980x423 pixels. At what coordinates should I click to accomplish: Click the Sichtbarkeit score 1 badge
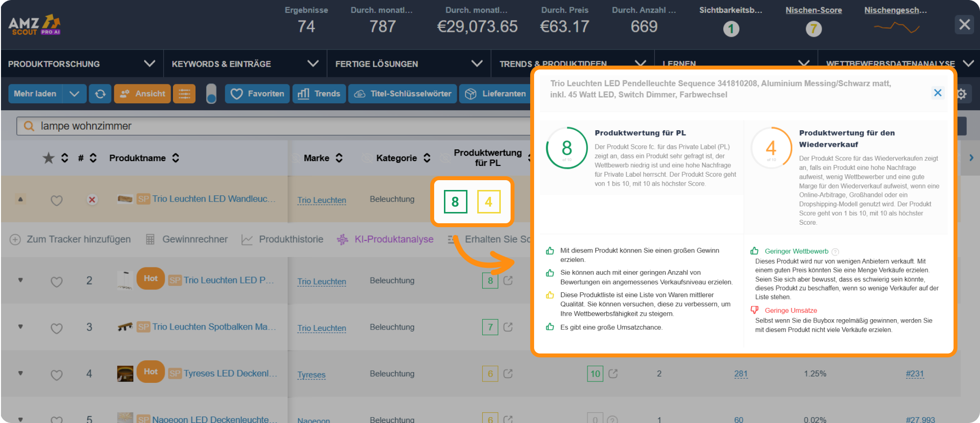(x=731, y=29)
